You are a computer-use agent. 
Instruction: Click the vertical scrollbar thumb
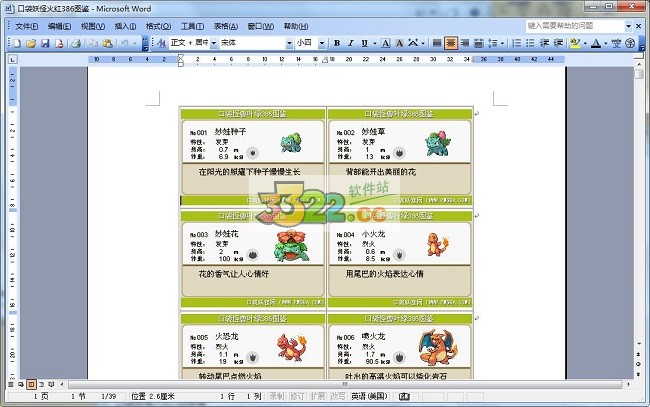(x=638, y=74)
